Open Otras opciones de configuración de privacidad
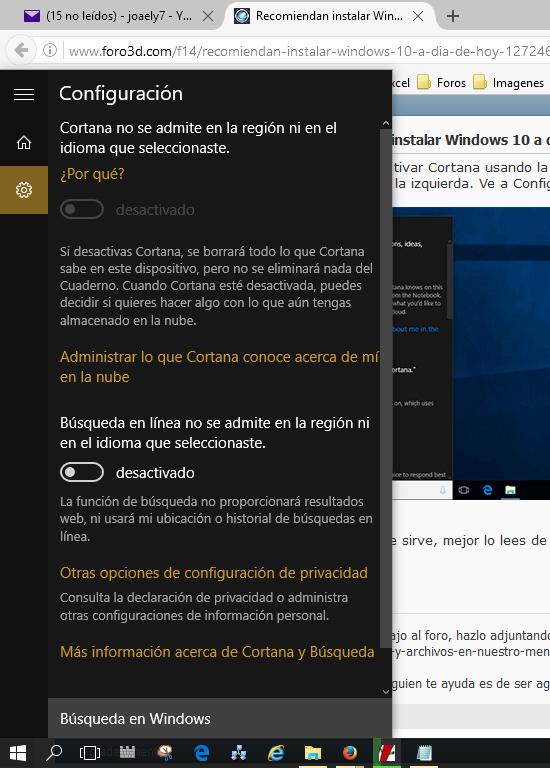Image resolution: width=550 pixels, height=768 pixels. coord(214,573)
